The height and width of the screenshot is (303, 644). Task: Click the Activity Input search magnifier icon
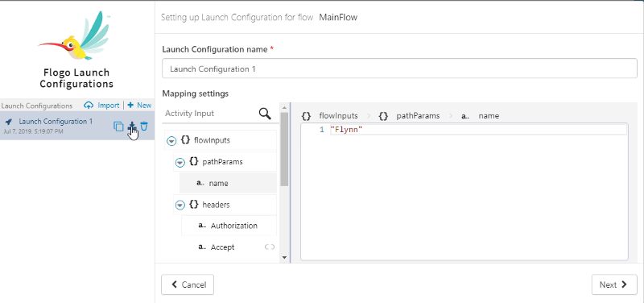(265, 114)
